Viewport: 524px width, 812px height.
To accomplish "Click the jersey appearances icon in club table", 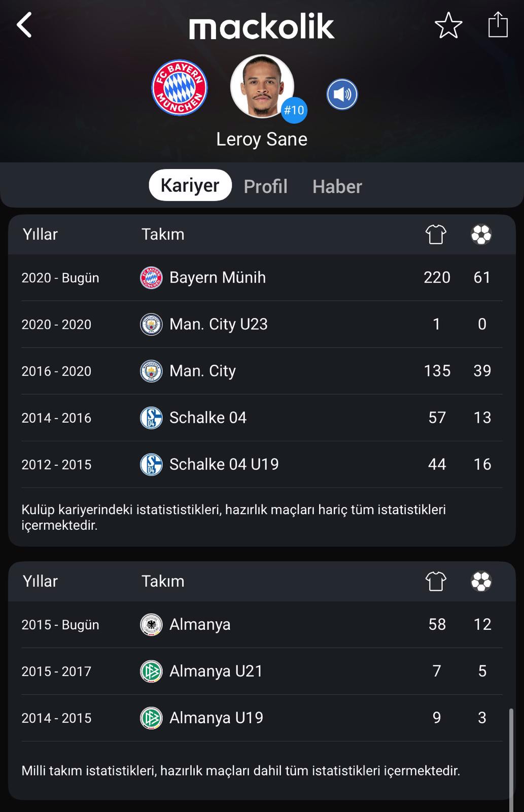I will click(x=436, y=234).
